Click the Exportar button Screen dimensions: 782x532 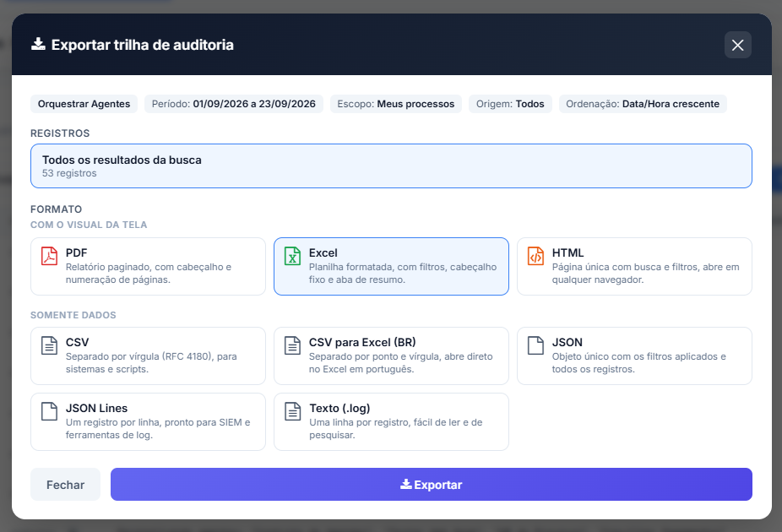(x=432, y=484)
